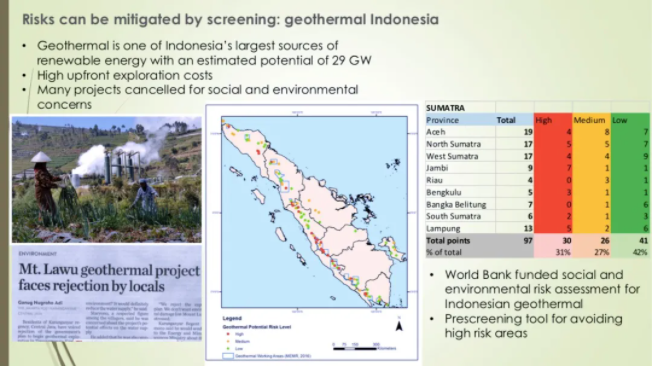Click the red High risk legend dot
This screenshot has height=366, width=652.
pos(228,334)
